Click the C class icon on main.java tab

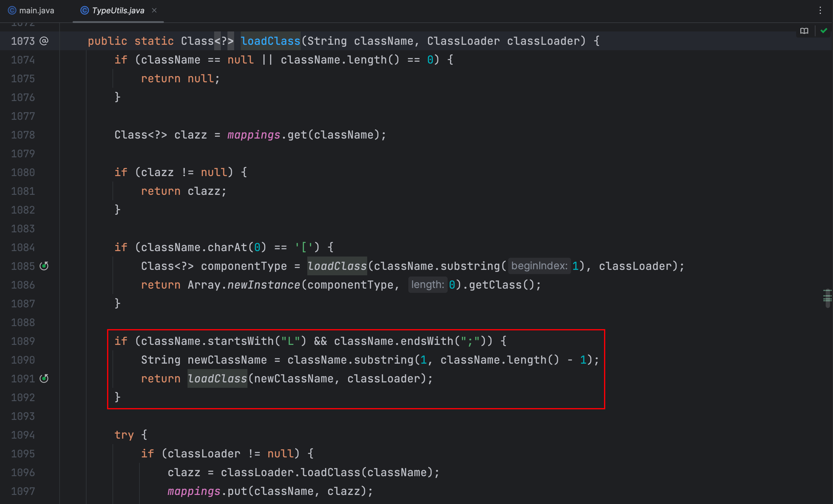tap(12, 11)
